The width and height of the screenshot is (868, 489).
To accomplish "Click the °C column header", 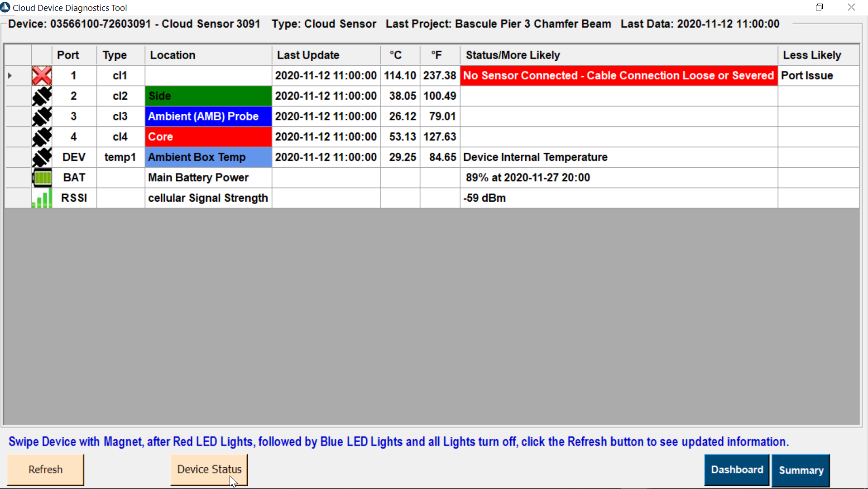I will tap(400, 55).
